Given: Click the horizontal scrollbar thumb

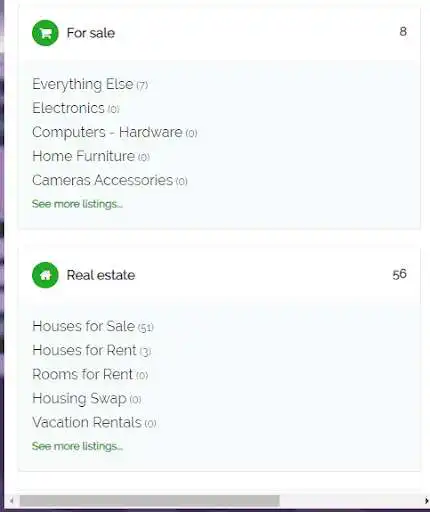Looking at the screenshot, I should pyautogui.click(x=150, y=501).
